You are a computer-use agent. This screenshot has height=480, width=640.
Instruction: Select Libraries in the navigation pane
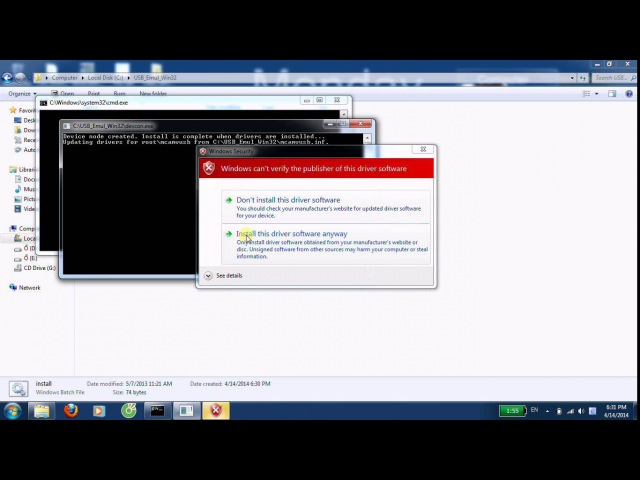coord(23,169)
